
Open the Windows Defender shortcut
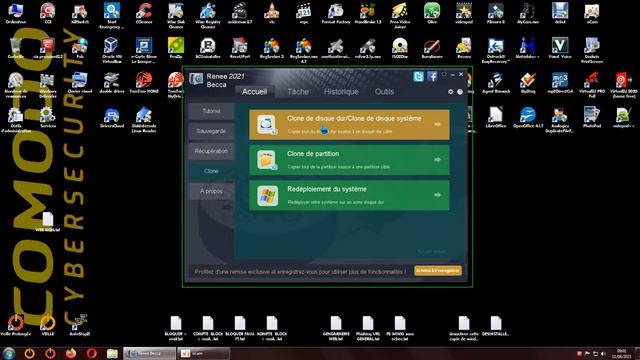click(48, 85)
